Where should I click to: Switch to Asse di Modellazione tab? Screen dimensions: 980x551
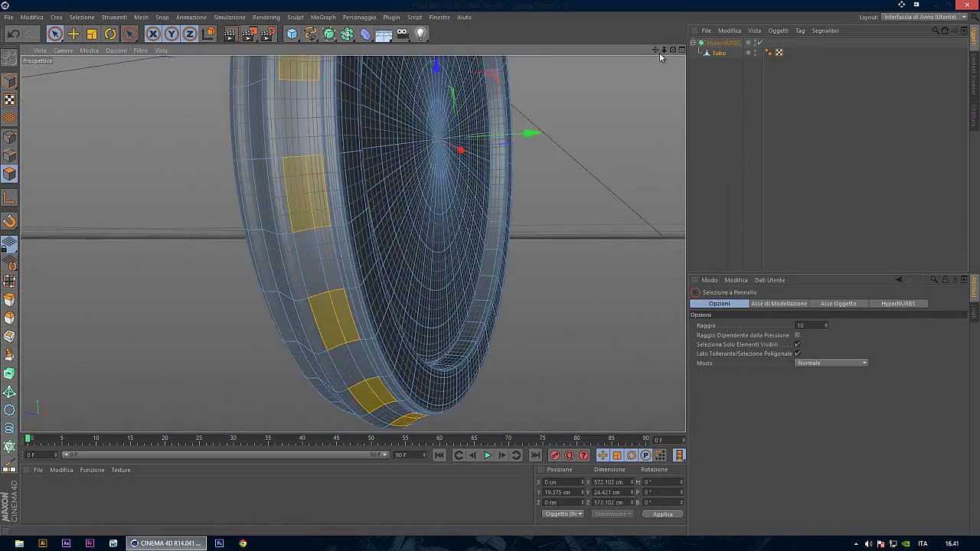click(x=779, y=304)
